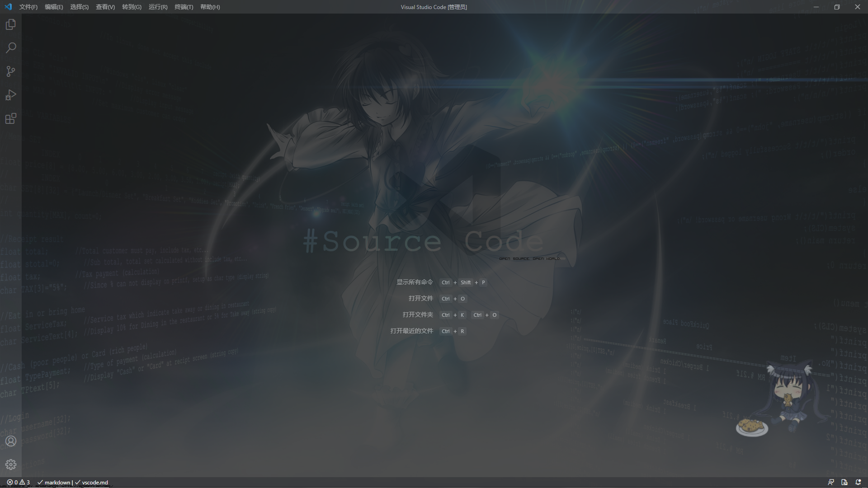The height and width of the screenshot is (488, 868).
Task: Open the 文件(F) menu
Action: click(28, 7)
